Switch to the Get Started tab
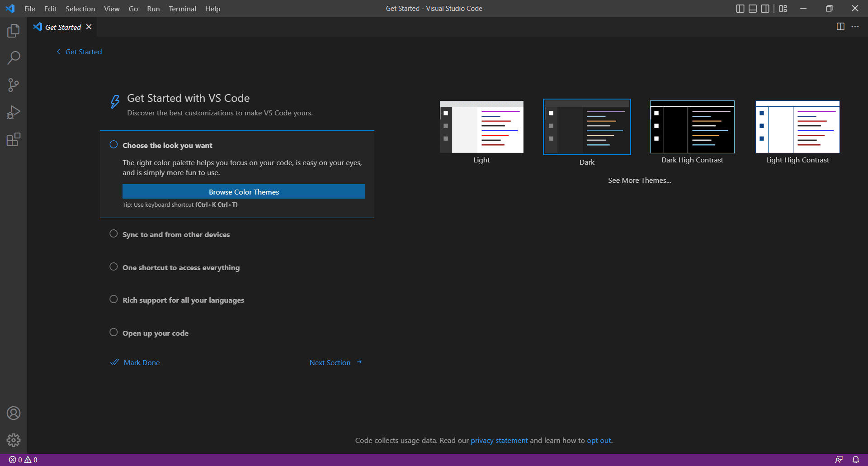868x466 pixels. pos(63,27)
